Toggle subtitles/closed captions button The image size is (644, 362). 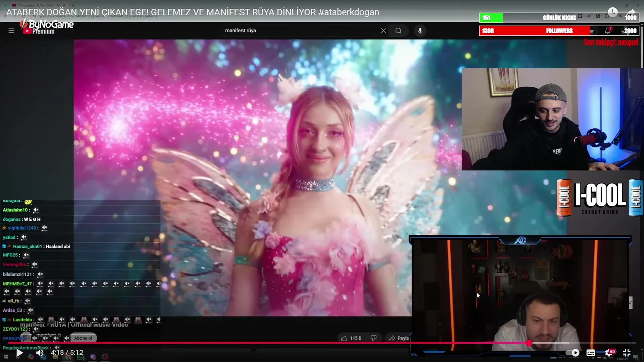pos(591,353)
